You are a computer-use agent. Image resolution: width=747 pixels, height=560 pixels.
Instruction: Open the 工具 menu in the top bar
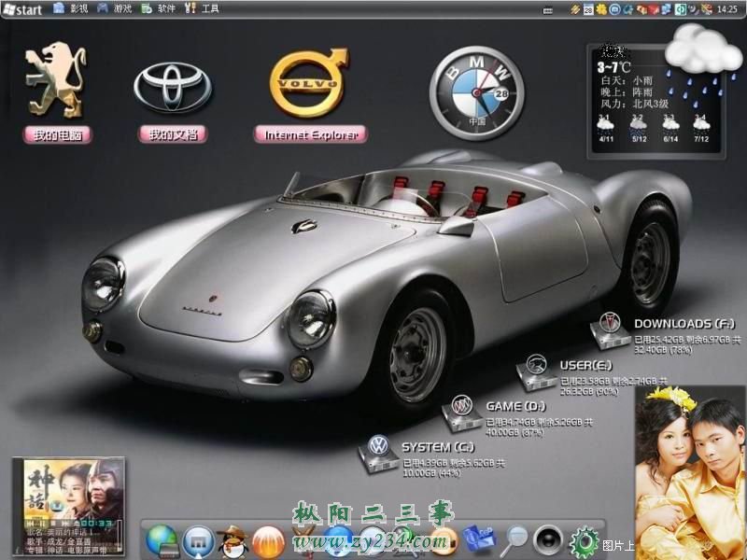(202, 8)
